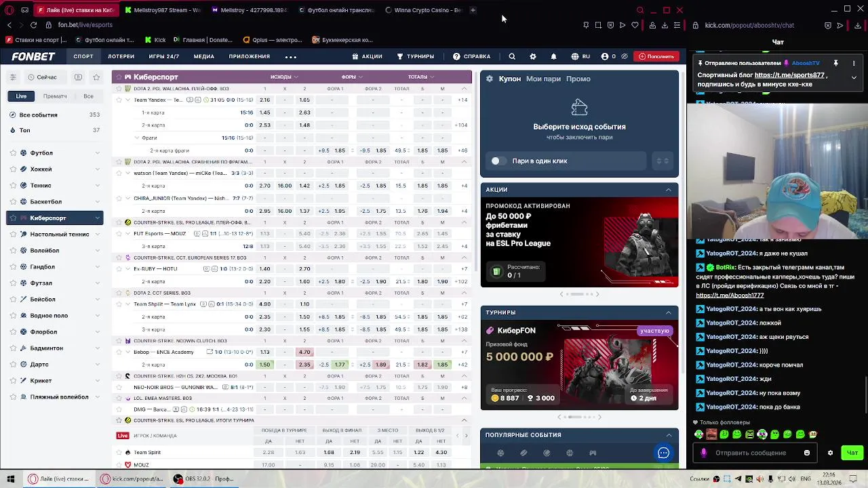Open the КиберFON tournament banner

pyautogui.click(x=579, y=366)
